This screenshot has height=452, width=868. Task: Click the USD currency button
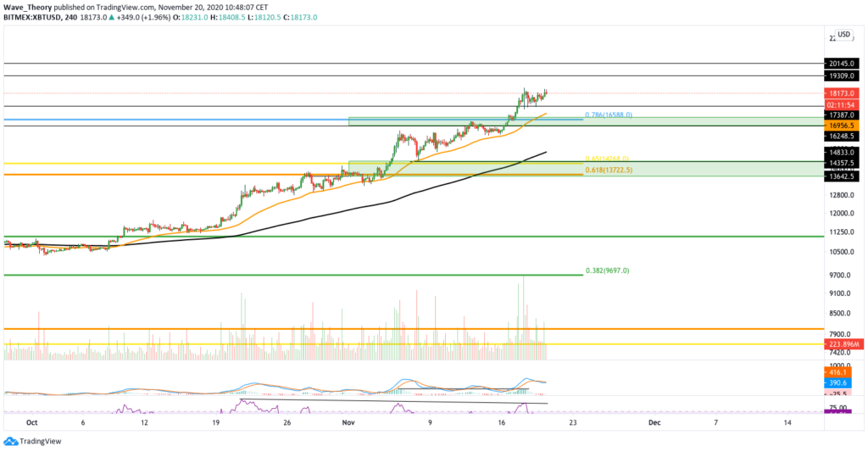843,34
